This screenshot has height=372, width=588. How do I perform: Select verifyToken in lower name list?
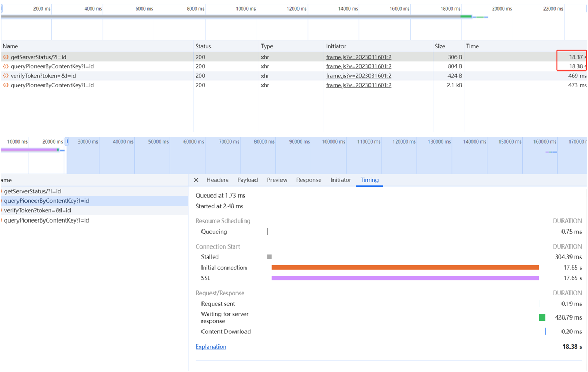tap(94, 210)
